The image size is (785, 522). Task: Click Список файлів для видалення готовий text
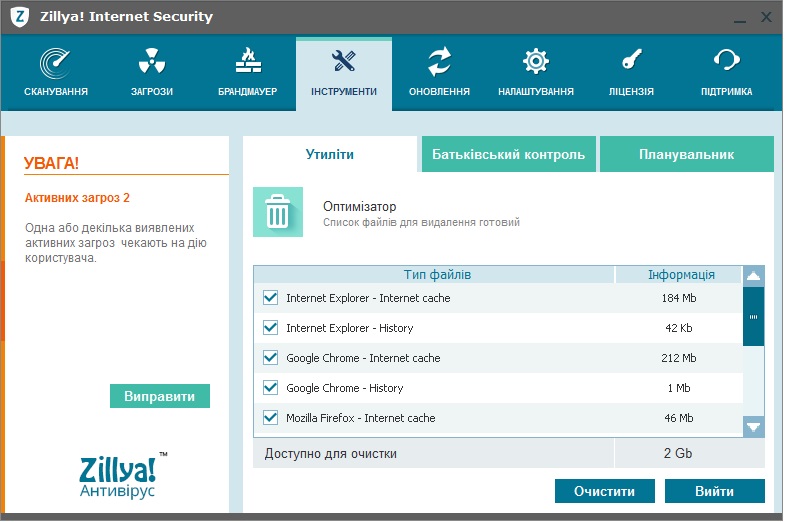click(x=421, y=222)
